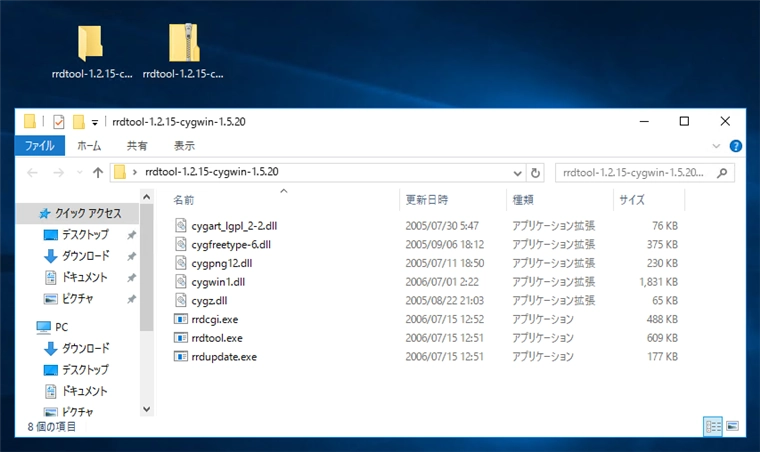The height and width of the screenshot is (452, 760).
Task: Click the cygwin1.dll file icon
Action: [x=180, y=281]
